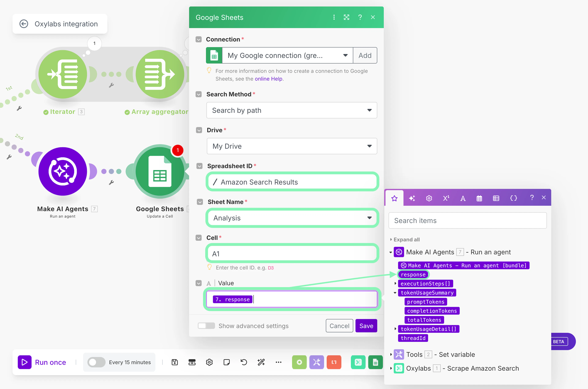Viewport: 588px width, 389px height.
Task: Open the My Drive dropdown
Action: coord(292,146)
